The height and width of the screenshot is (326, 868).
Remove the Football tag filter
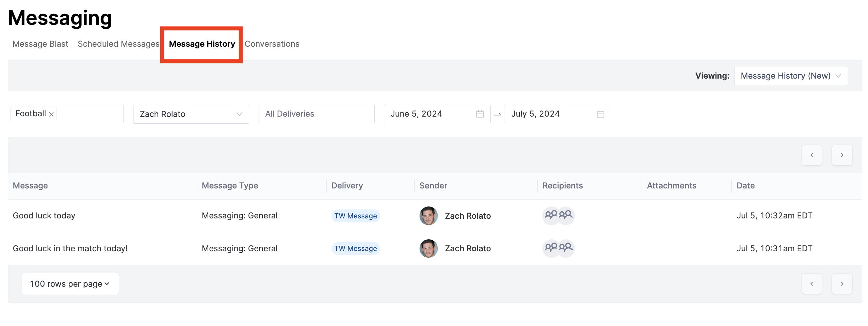click(x=51, y=114)
